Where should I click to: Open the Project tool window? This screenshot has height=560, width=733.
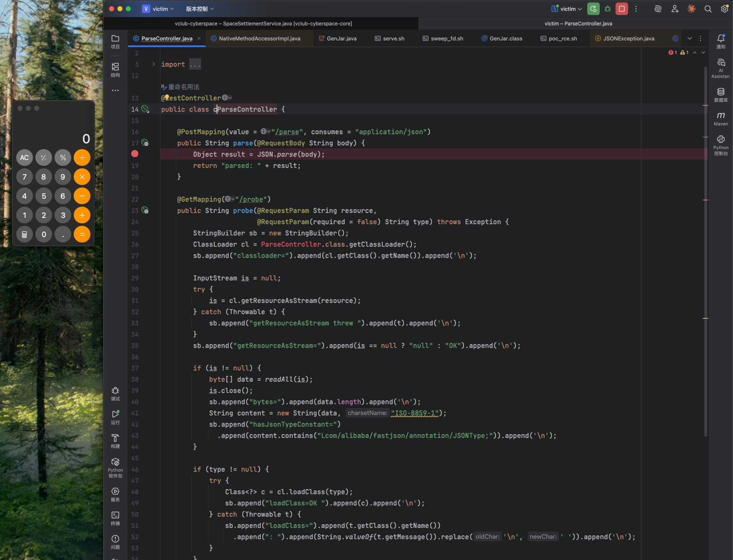[115, 42]
